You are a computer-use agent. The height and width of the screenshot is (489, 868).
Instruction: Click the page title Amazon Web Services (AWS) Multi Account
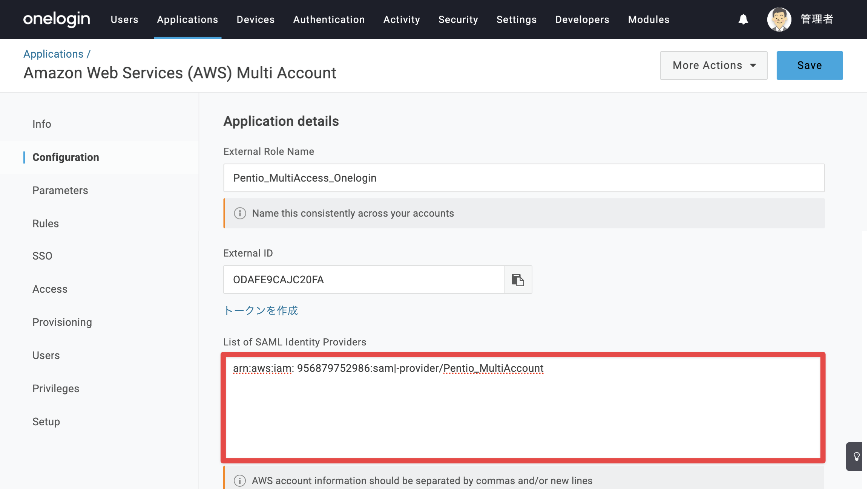pyautogui.click(x=180, y=73)
